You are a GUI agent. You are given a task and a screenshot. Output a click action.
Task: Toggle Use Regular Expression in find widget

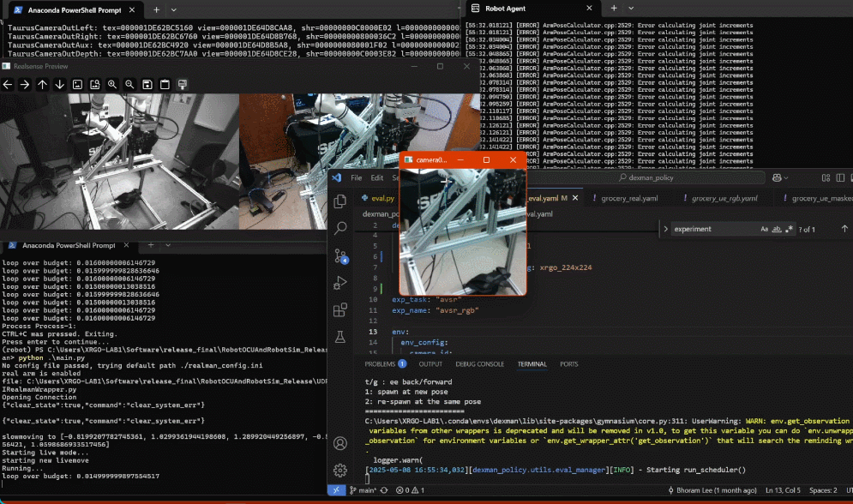pos(790,230)
